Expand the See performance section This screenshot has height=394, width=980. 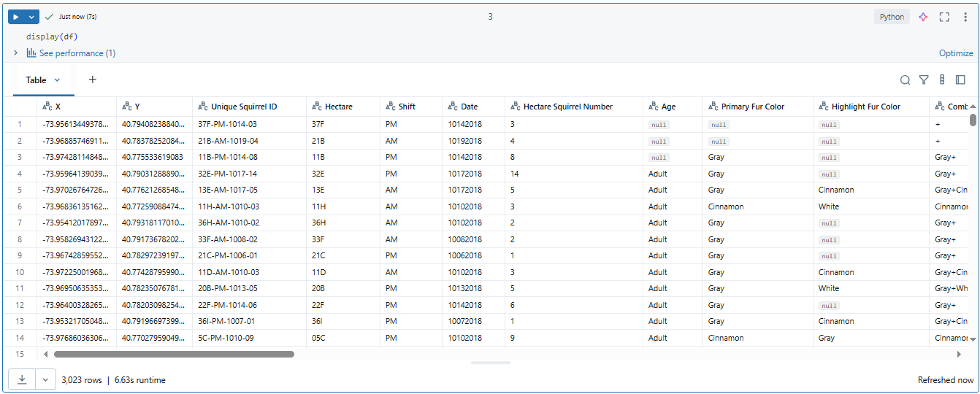pyautogui.click(x=16, y=53)
